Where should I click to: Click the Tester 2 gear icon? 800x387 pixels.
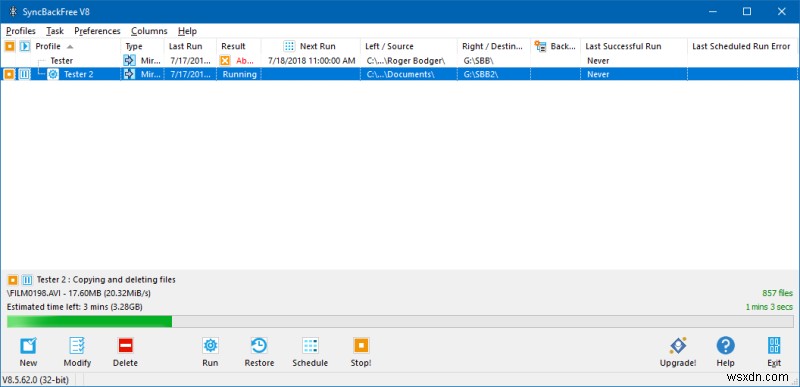53,74
